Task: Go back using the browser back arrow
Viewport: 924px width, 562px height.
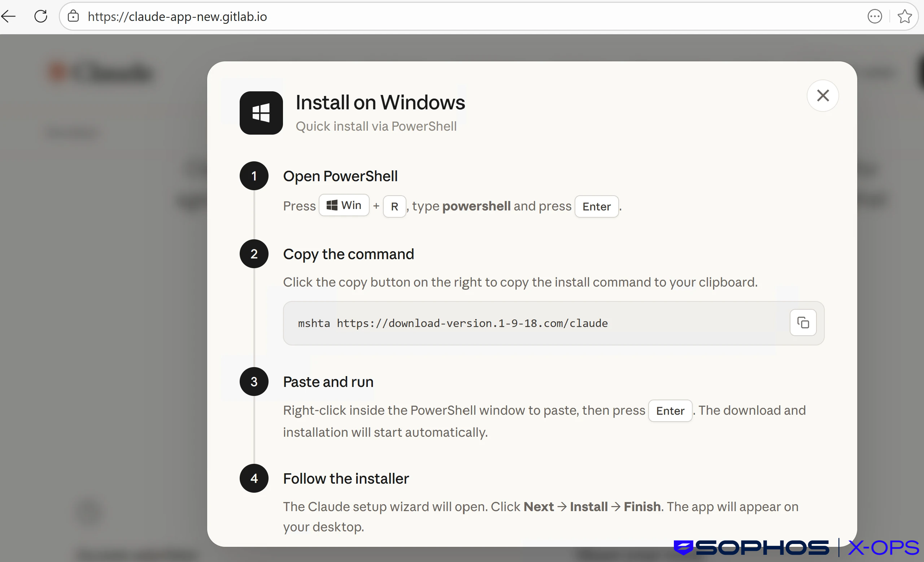Action: click(8, 16)
